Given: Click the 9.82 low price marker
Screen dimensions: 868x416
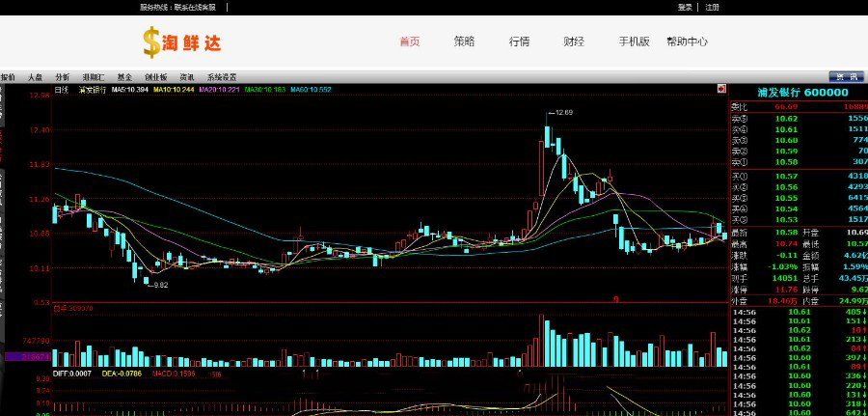Looking at the screenshot, I should [x=160, y=286].
